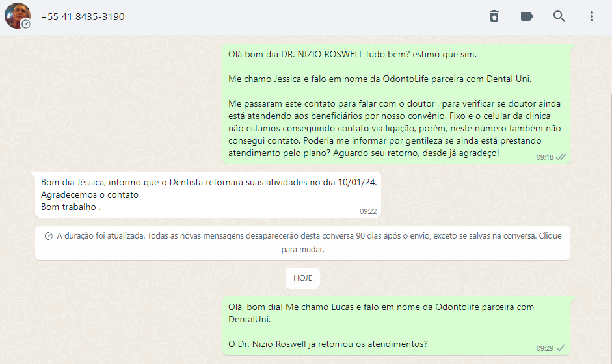
Task: Search in conversation using magnifier icon
Action: (x=559, y=16)
